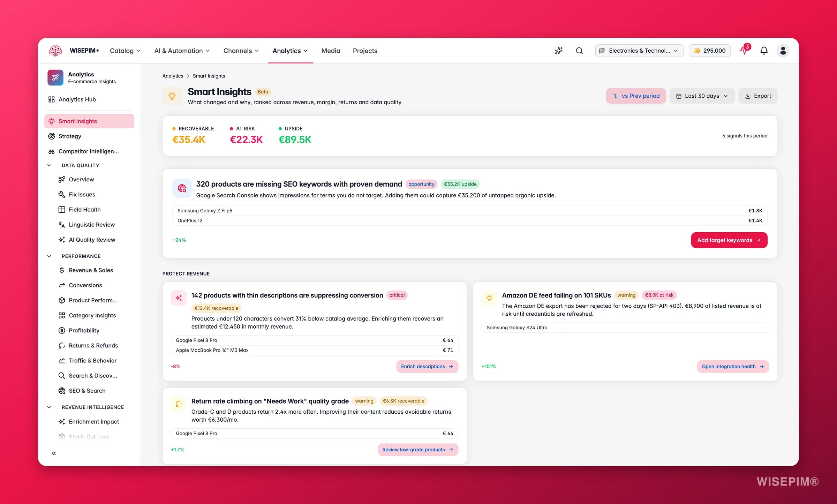Click the Export button
Viewport: 837px width, 504px height.
(x=758, y=96)
